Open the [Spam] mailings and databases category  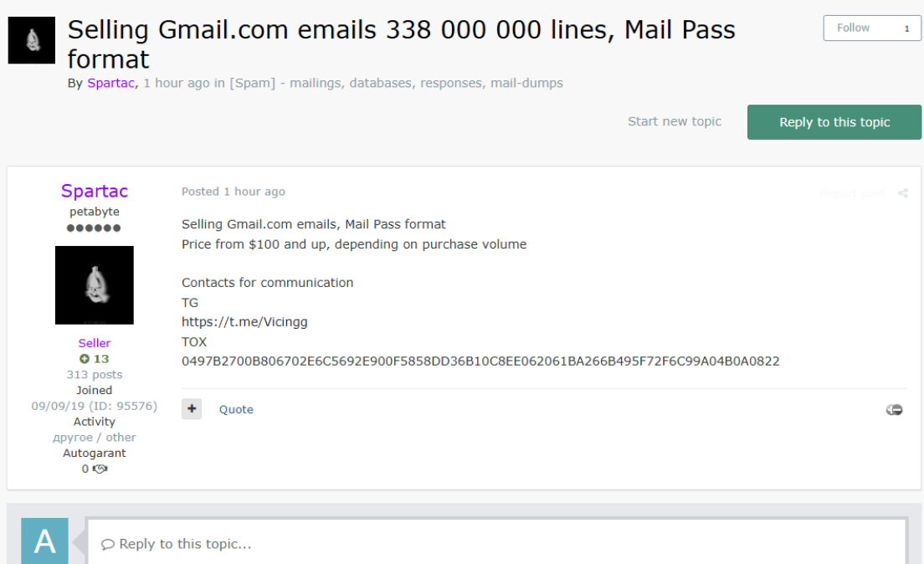point(396,83)
